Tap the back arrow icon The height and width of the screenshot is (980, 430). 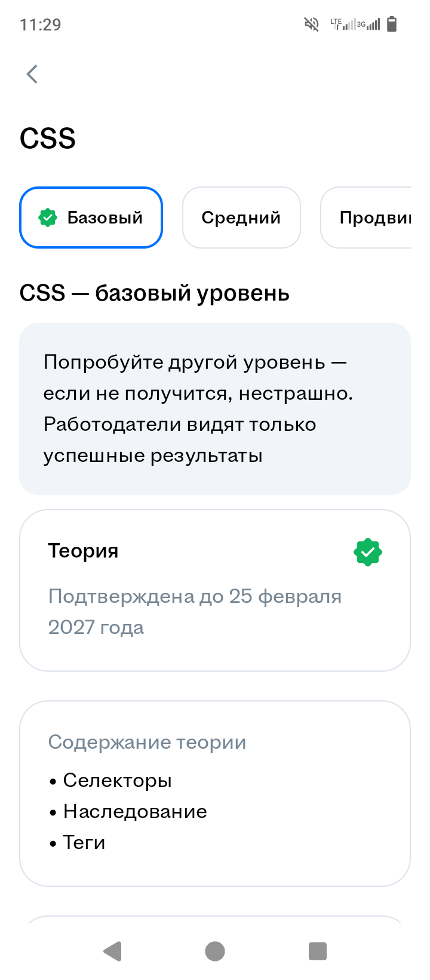click(x=32, y=74)
